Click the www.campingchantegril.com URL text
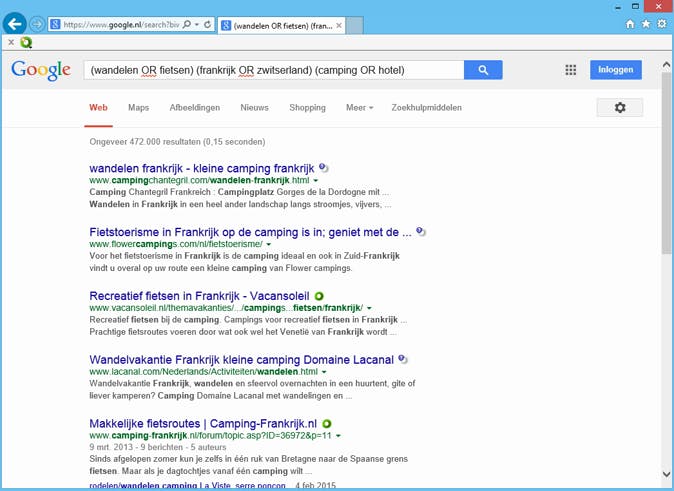This screenshot has width=674, height=491. (x=199, y=181)
